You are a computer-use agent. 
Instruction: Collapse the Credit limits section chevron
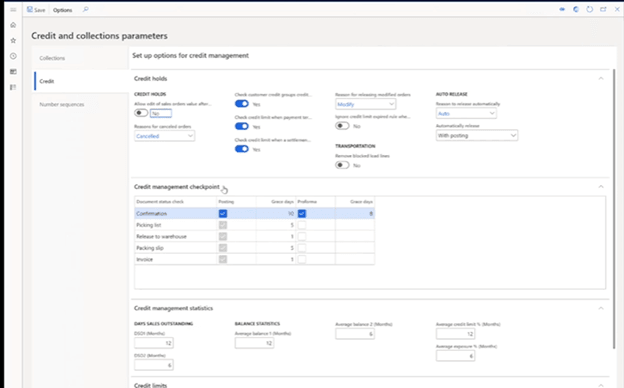coord(601,385)
